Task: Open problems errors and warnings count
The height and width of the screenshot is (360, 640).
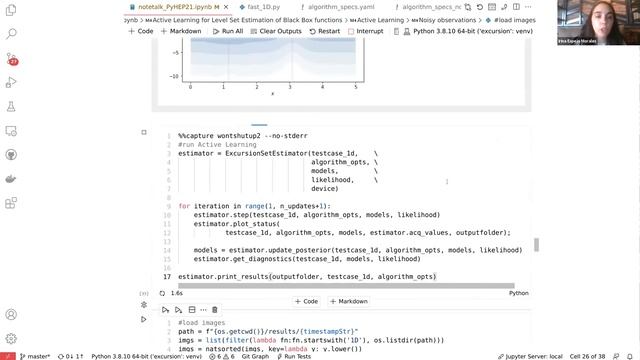Action: click(x=222, y=356)
